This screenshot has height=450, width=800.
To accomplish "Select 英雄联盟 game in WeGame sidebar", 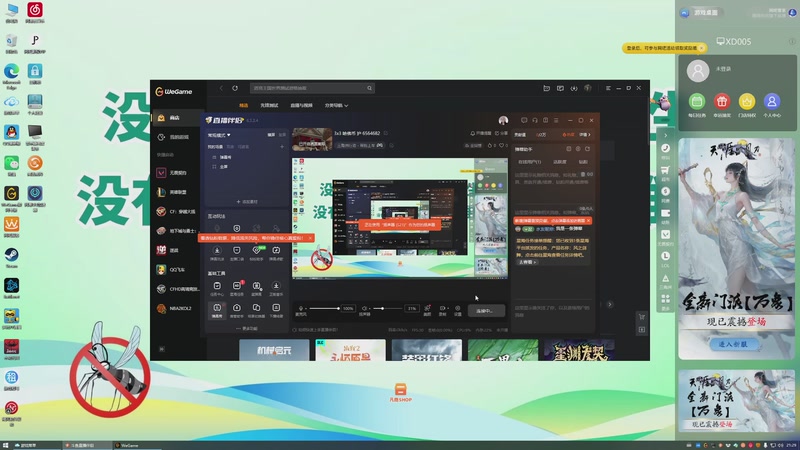I will click(177, 192).
